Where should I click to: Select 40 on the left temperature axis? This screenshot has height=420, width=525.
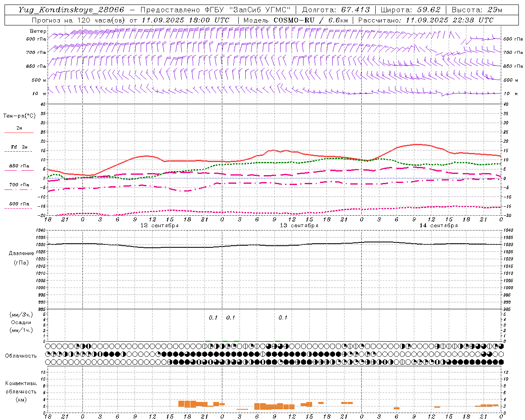(44, 104)
